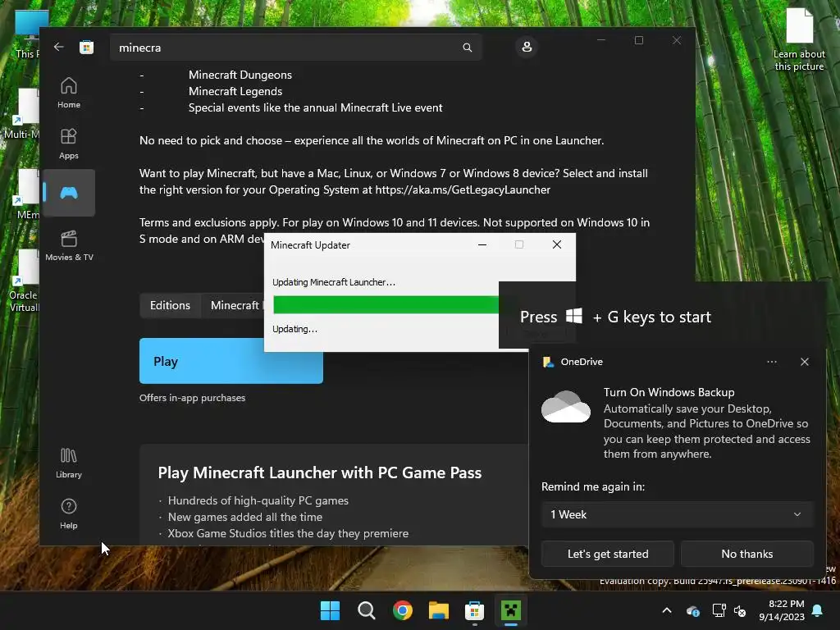Click 'Updating Minecraft Launcher…' status text

(x=334, y=282)
